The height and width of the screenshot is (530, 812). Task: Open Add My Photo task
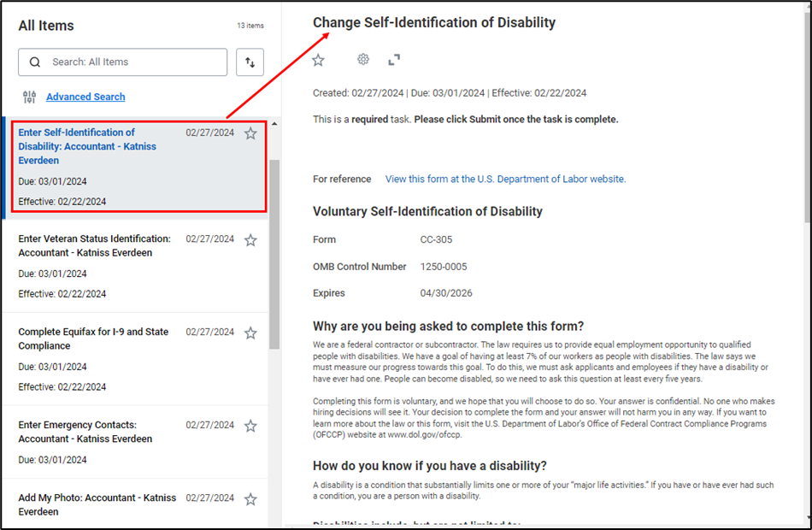(97, 504)
